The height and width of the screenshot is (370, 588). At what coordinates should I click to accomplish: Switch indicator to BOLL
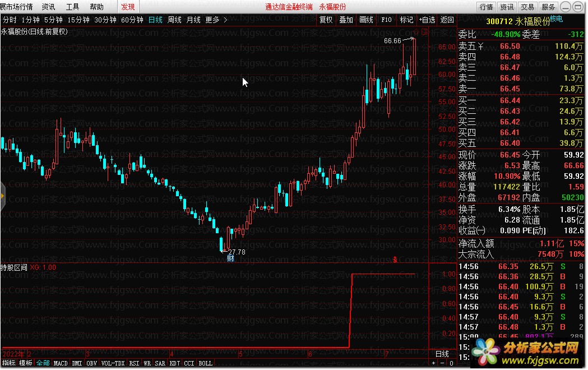pos(205,363)
